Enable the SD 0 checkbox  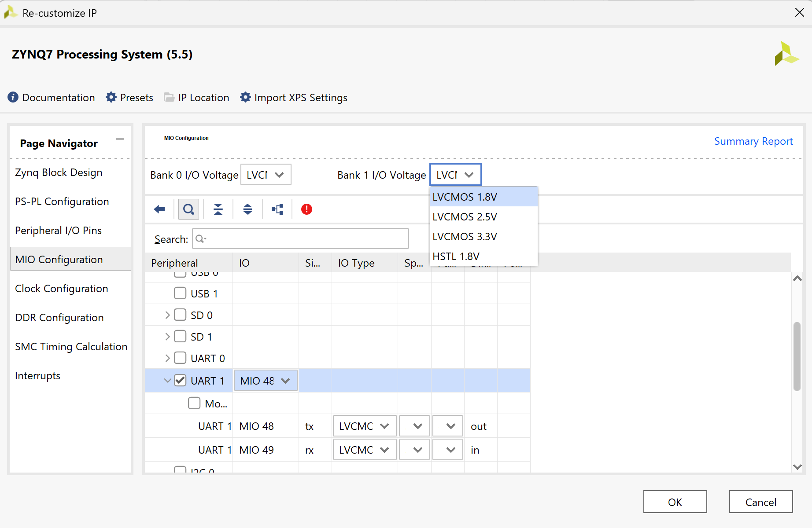coord(180,315)
